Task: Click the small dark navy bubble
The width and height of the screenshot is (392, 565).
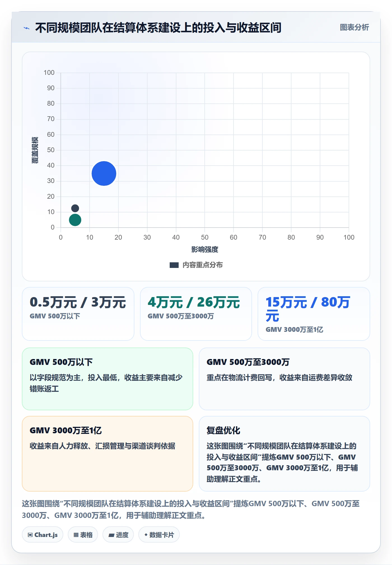Action: [75, 208]
